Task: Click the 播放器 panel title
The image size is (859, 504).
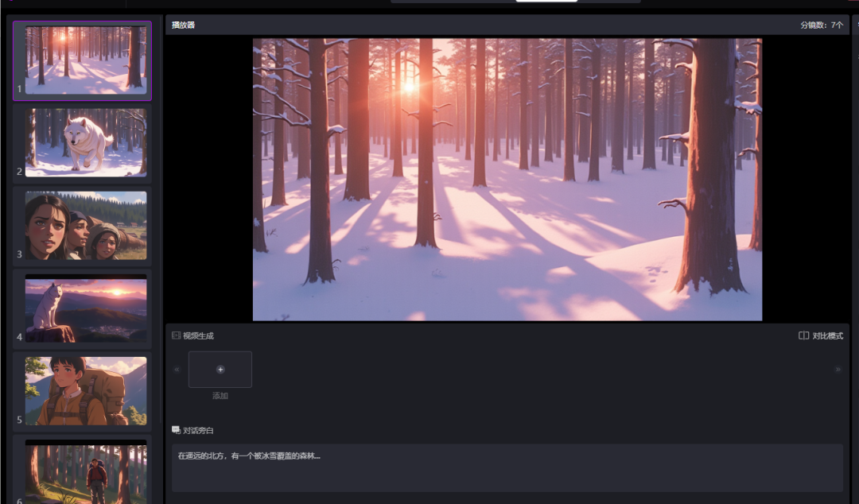Action: [x=184, y=25]
